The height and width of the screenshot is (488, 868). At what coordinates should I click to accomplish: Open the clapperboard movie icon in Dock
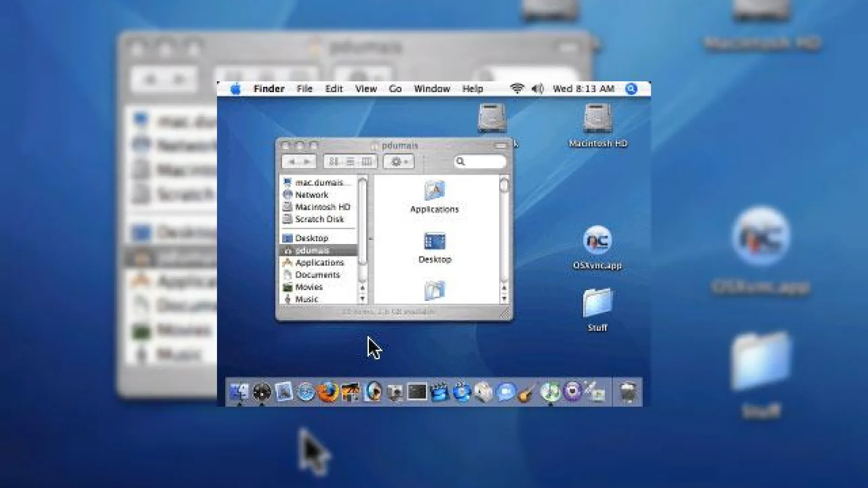pyautogui.click(x=439, y=392)
